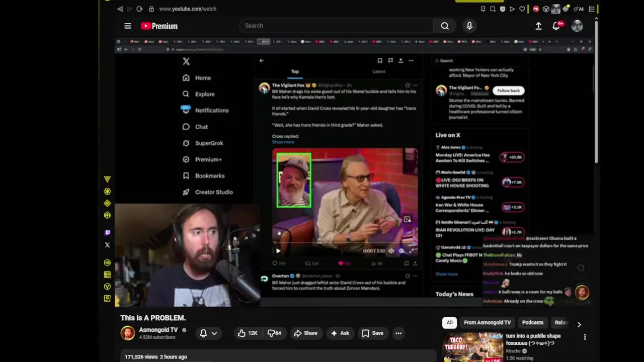Open Notifications in the X sidebar
This screenshot has width=644, height=362.
(205, 110)
